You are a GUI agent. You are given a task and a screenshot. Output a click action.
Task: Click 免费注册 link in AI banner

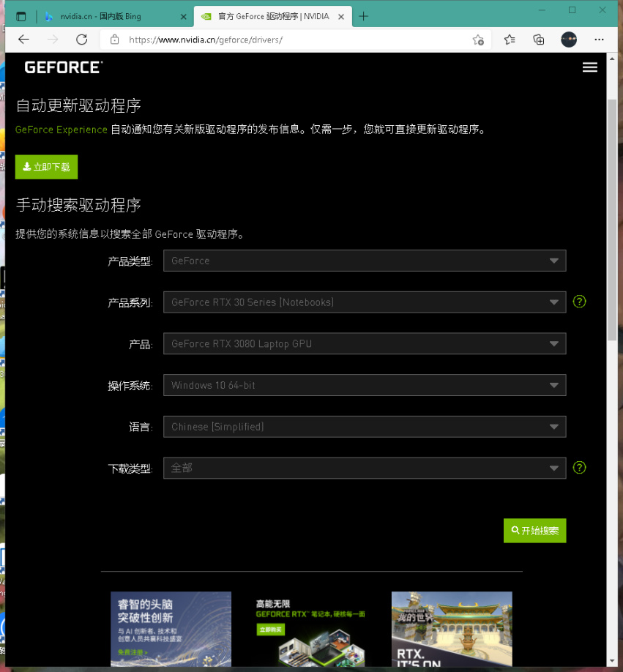[x=133, y=652]
